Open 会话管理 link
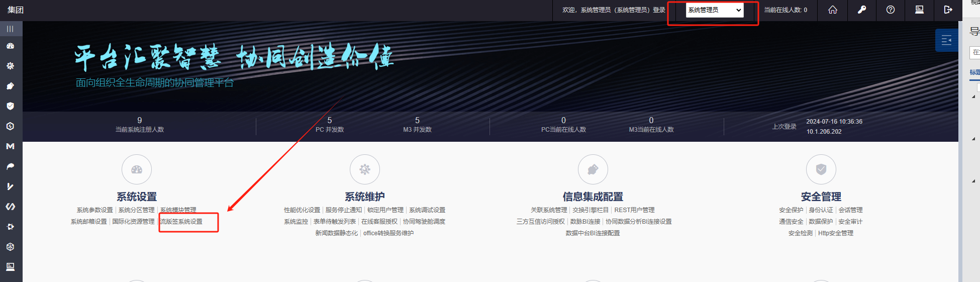The height and width of the screenshot is (282, 980). pyautogui.click(x=850, y=210)
